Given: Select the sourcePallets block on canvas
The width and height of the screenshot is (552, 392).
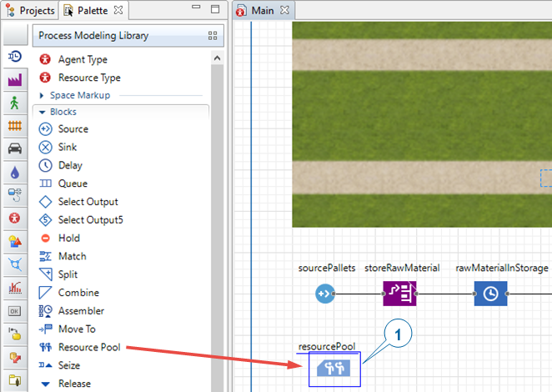Looking at the screenshot, I should coord(325,294).
